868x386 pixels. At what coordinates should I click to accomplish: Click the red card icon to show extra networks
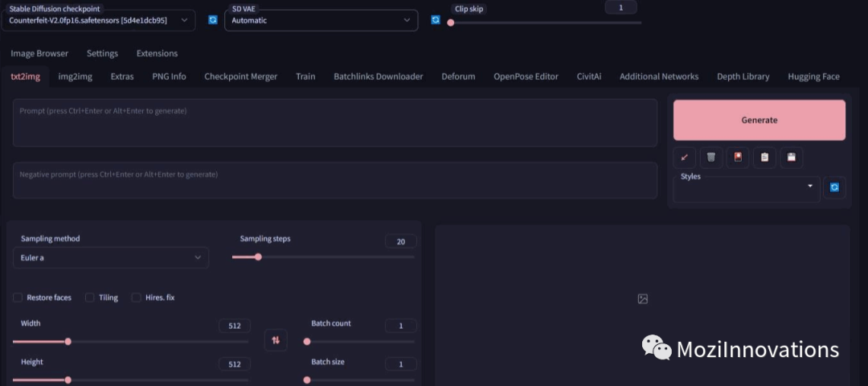point(737,158)
